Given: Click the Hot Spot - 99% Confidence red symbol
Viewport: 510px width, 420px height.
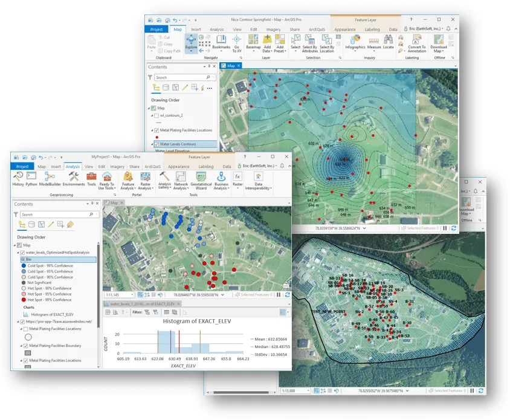Looking at the screenshot, I should pyautogui.click(x=24, y=300).
